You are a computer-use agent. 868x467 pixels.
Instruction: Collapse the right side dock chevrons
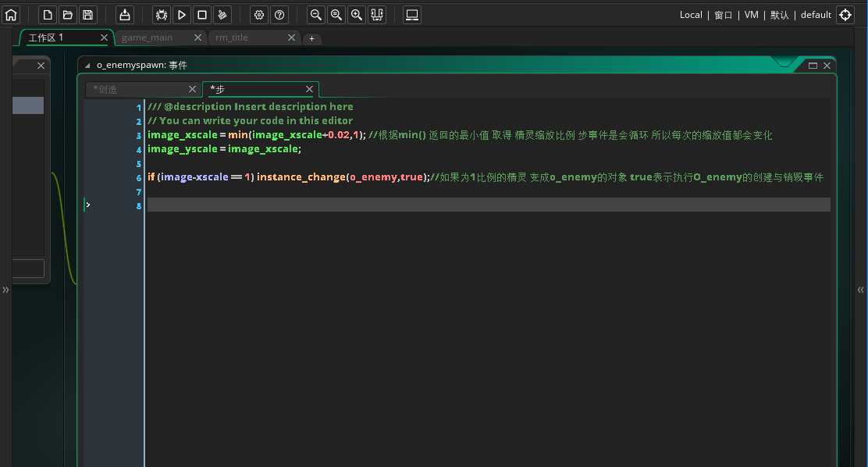pos(861,290)
